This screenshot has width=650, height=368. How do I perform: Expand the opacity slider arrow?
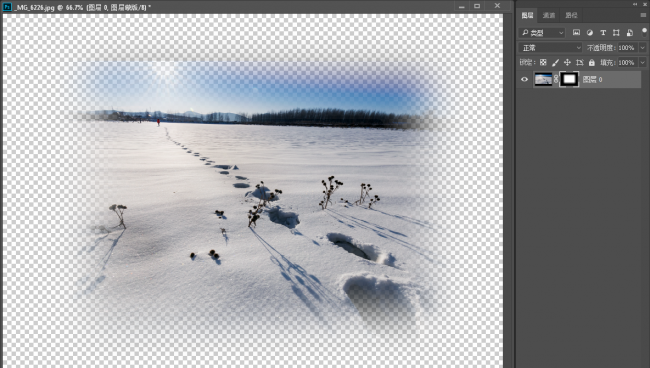(x=643, y=48)
